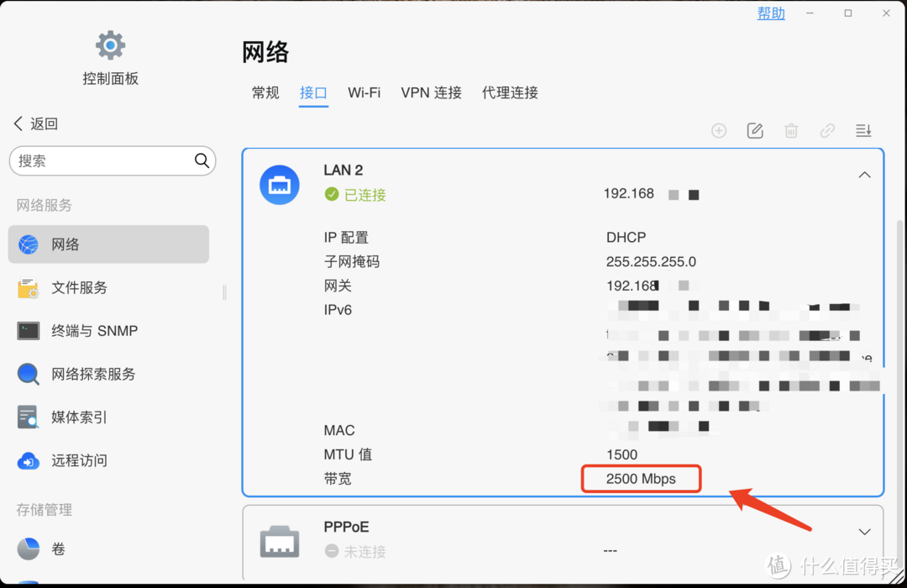Open 远程访问 settings
907x588 pixels.
[28, 460]
